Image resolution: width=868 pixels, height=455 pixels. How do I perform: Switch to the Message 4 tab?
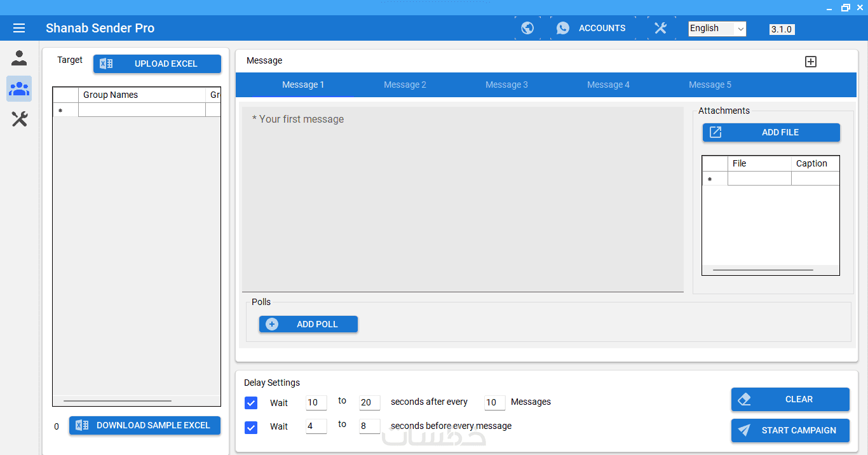click(608, 85)
